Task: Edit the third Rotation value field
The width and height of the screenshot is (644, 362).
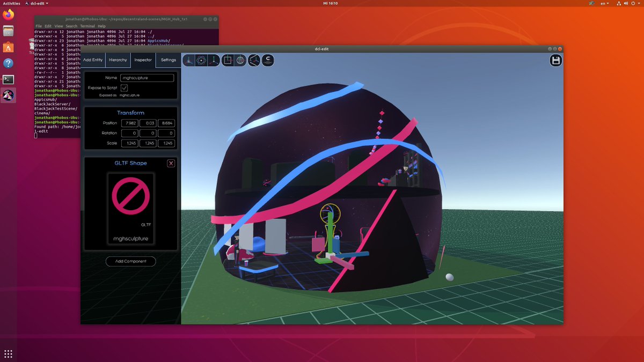Action: coord(166,133)
